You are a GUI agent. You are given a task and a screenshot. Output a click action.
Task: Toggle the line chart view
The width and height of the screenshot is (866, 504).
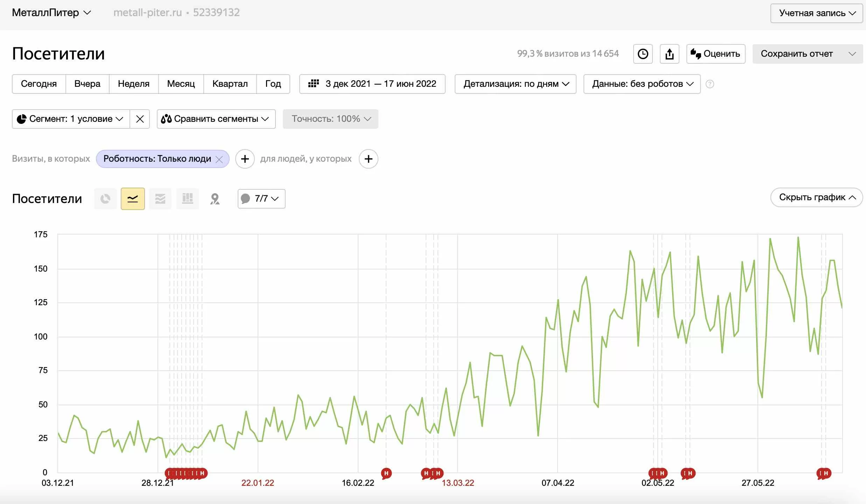(133, 199)
